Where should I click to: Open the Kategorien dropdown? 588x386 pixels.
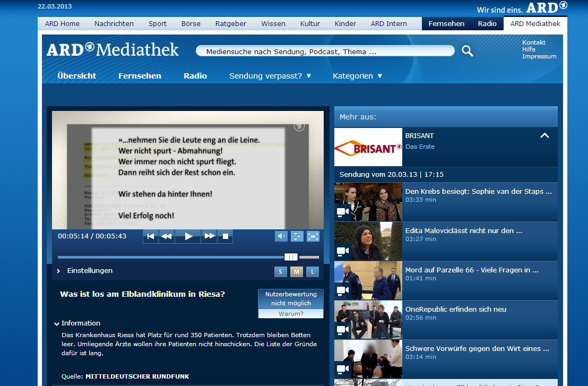pyautogui.click(x=357, y=76)
